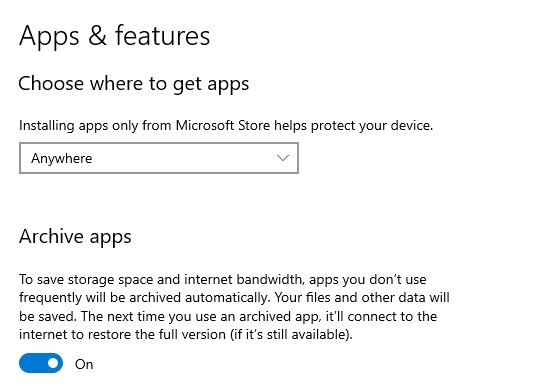Click the text Your files and other data
This screenshot has width=534, height=388.
350,298
